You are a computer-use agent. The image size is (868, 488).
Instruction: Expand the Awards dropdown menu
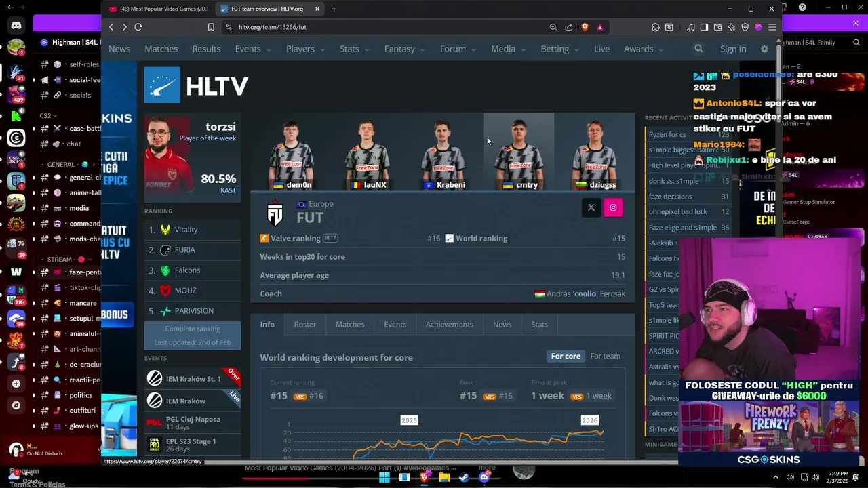pyautogui.click(x=644, y=49)
